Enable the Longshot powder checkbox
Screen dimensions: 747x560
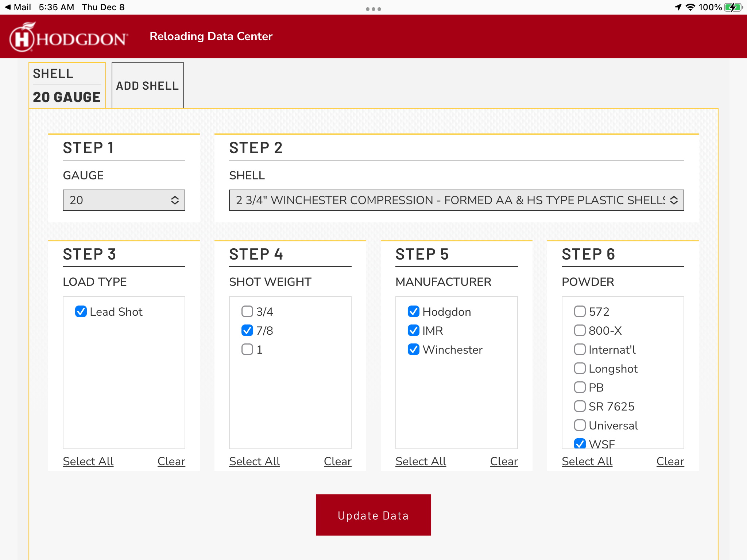tap(580, 369)
